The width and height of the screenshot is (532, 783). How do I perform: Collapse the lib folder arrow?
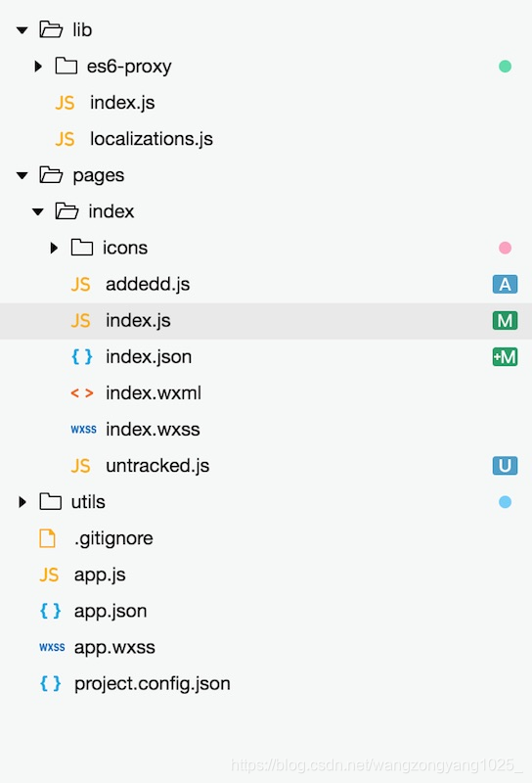[x=22, y=30]
